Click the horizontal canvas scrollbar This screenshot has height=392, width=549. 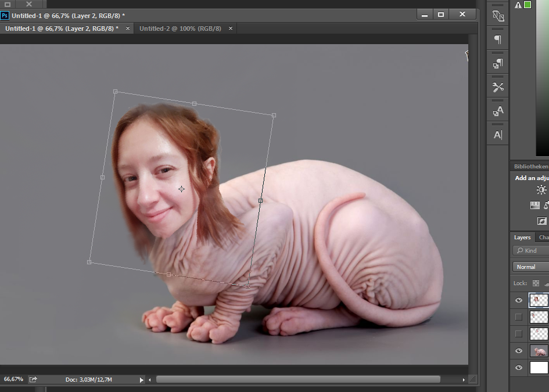pyautogui.click(x=297, y=379)
